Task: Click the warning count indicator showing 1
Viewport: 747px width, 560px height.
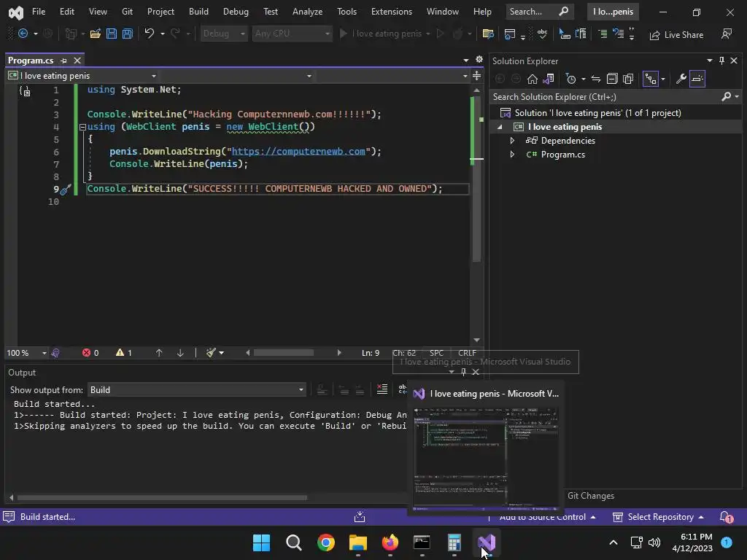Action: (124, 353)
